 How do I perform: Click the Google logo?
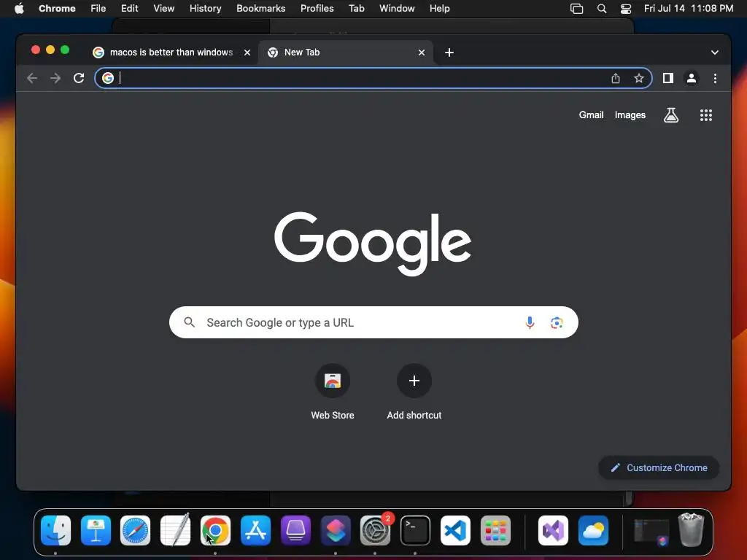[373, 244]
